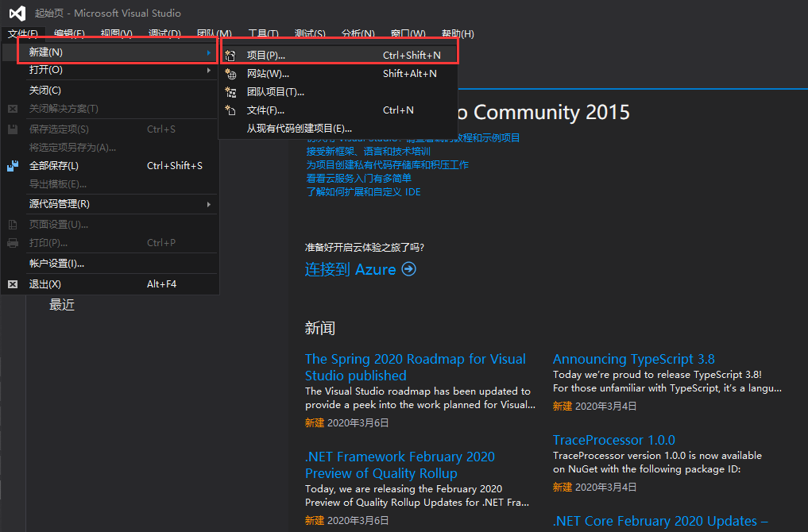Screen dimensions: 808x532
Task: Open the TraceProcessor 1.0.0 news article
Action: click(613, 440)
